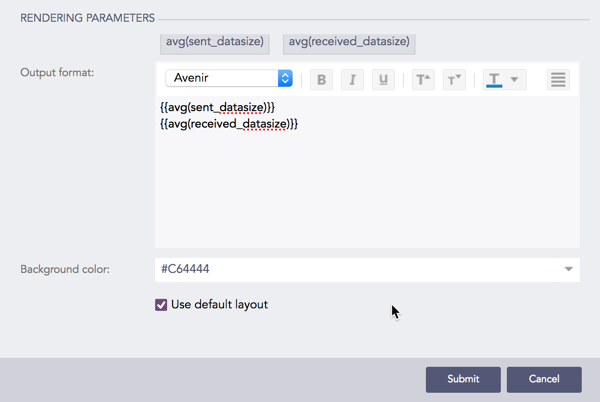This screenshot has height=402, width=600.
Task: Open text alignment button
Action: tap(558, 80)
